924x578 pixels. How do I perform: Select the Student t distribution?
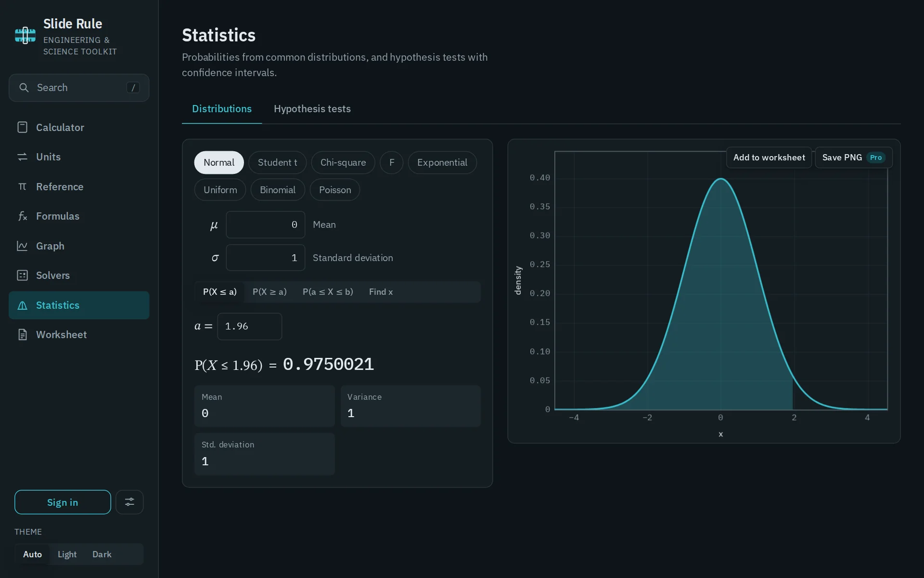coord(277,162)
